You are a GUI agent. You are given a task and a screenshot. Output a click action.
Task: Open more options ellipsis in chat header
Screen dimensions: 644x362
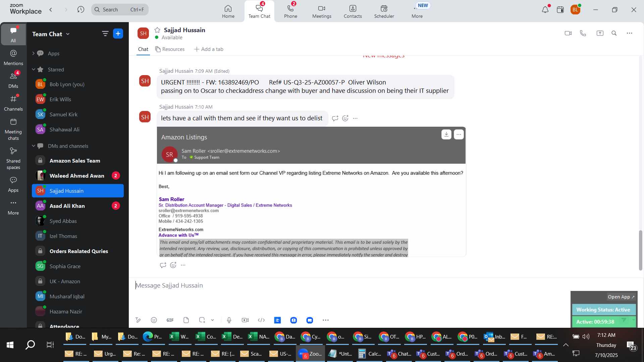(x=630, y=33)
